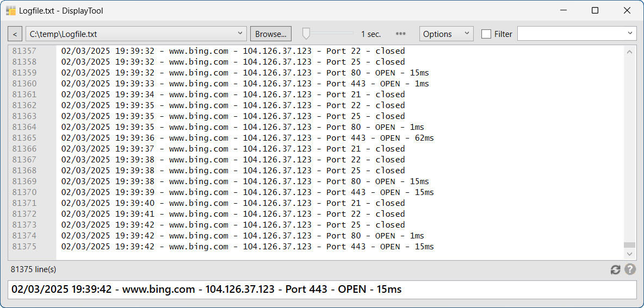
Task: Select log line 81374 Port 80 OPEN 1ms
Action: coord(243,236)
